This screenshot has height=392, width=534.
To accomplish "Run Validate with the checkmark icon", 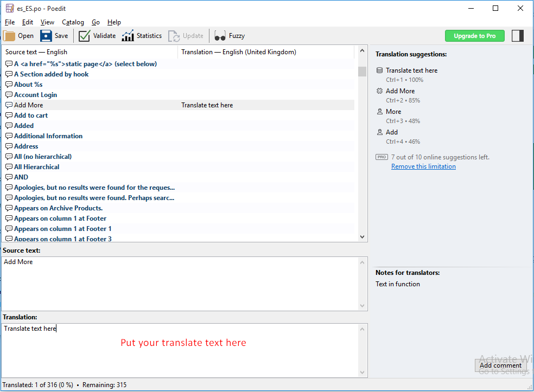I will 84,36.
